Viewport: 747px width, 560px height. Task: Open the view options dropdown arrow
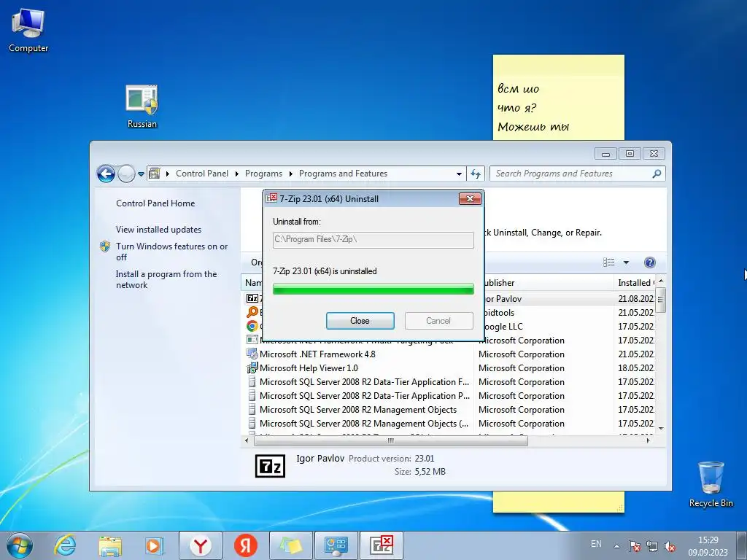pyautogui.click(x=626, y=262)
